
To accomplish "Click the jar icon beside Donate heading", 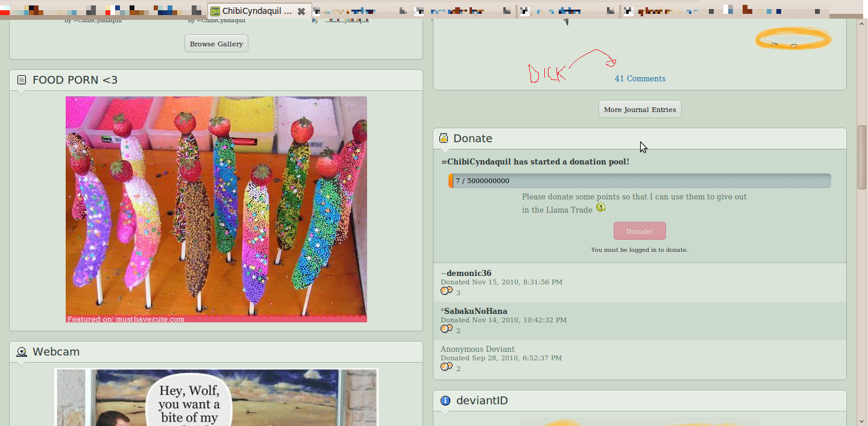I will click(x=444, y=139).
